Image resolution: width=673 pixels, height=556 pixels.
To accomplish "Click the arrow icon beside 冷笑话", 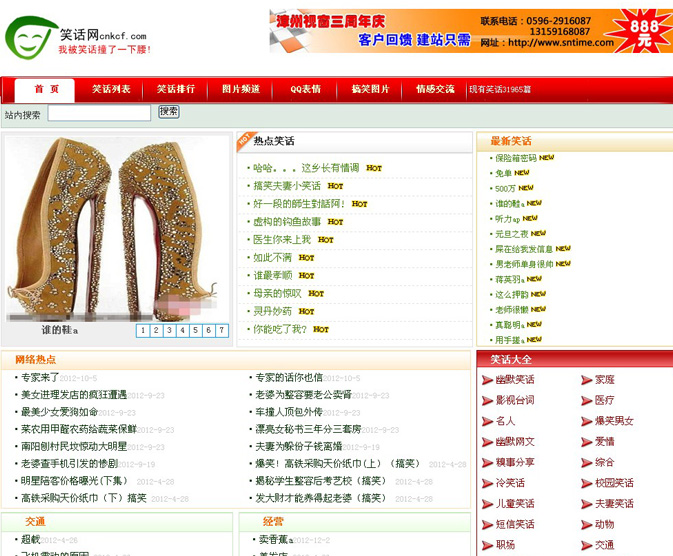I will pyautogui.click(x=486, y=483).
